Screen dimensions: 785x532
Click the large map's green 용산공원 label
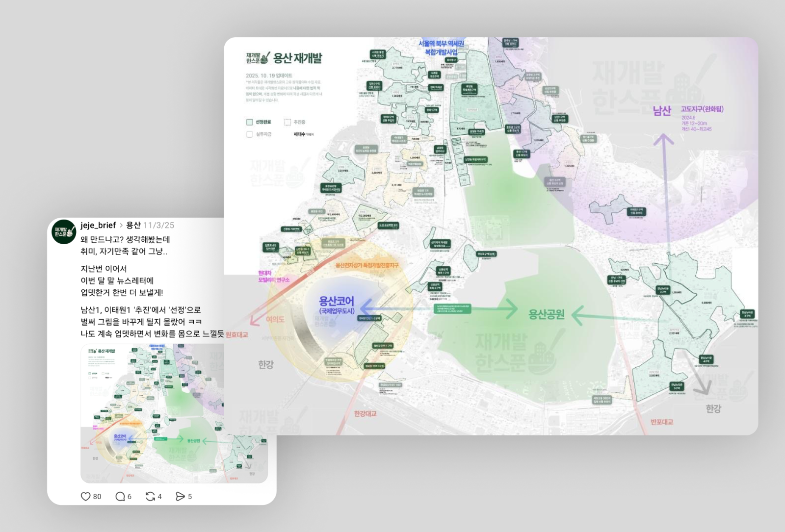point(546,314)
